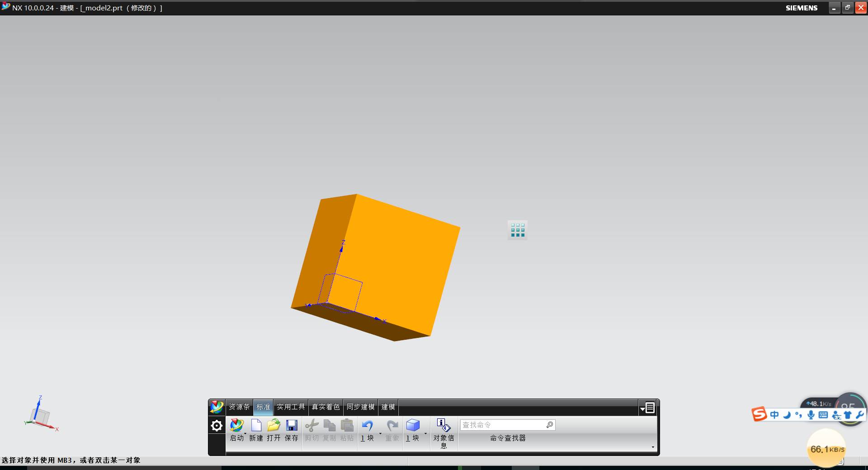The height and width of the screenshot is (470, 868).
Task: Open the soft keyboard icon
Action: click(823, 415)
